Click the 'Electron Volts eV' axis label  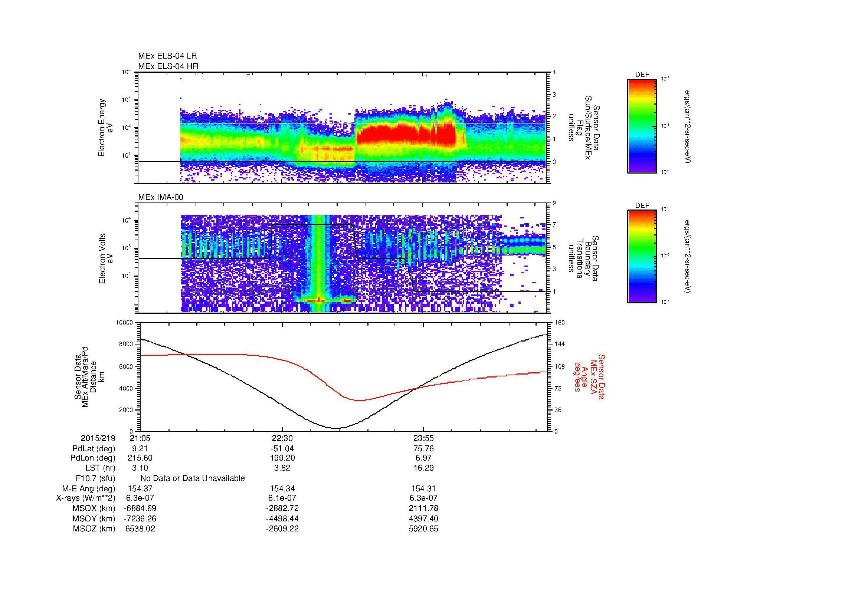pyautogui.click(x=105, y=258)
